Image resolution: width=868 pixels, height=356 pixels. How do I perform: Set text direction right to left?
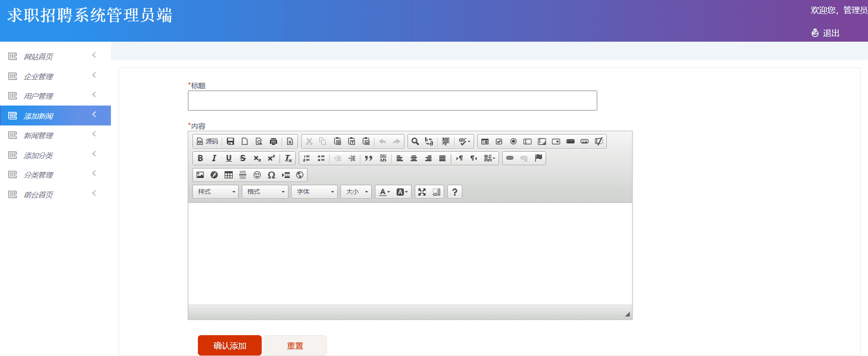coord(474,158)
